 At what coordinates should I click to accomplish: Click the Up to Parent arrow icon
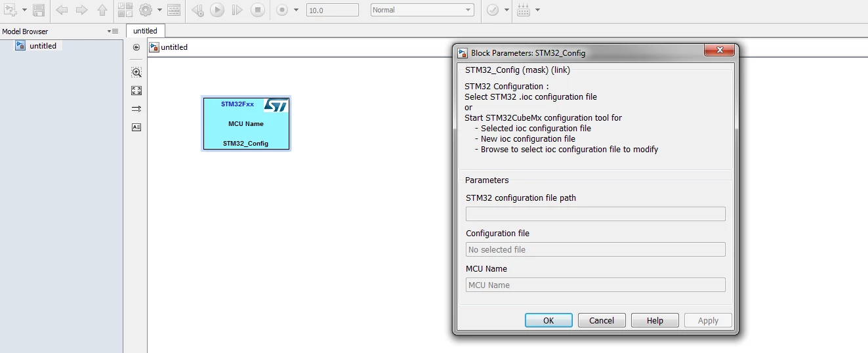102,10
